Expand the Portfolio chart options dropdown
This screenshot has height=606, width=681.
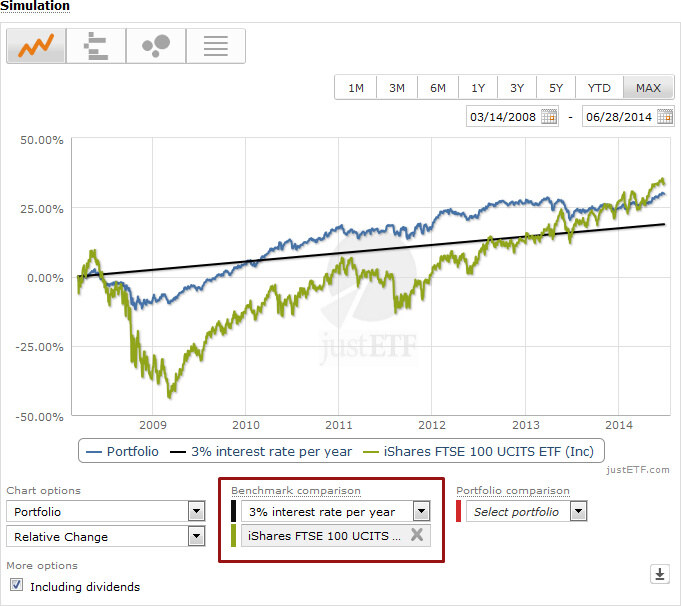(196, 511)
